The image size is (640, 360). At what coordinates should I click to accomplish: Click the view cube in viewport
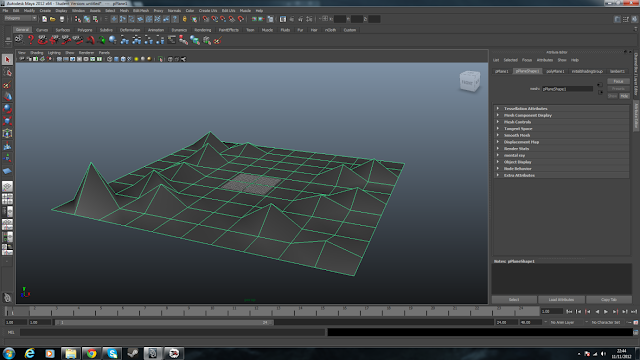tap(469, 81)
